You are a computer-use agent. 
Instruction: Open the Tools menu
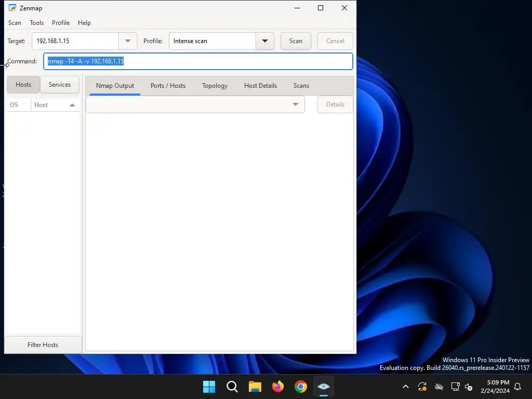(37, 23)
